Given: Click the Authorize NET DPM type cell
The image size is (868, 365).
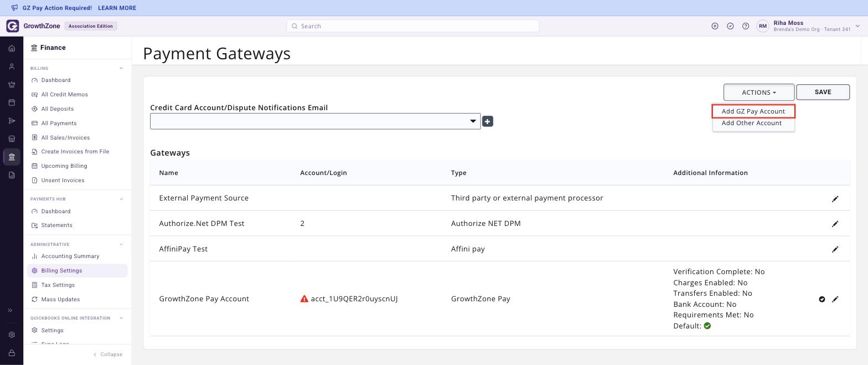Looking at the screenshot, I should [485, 224].
